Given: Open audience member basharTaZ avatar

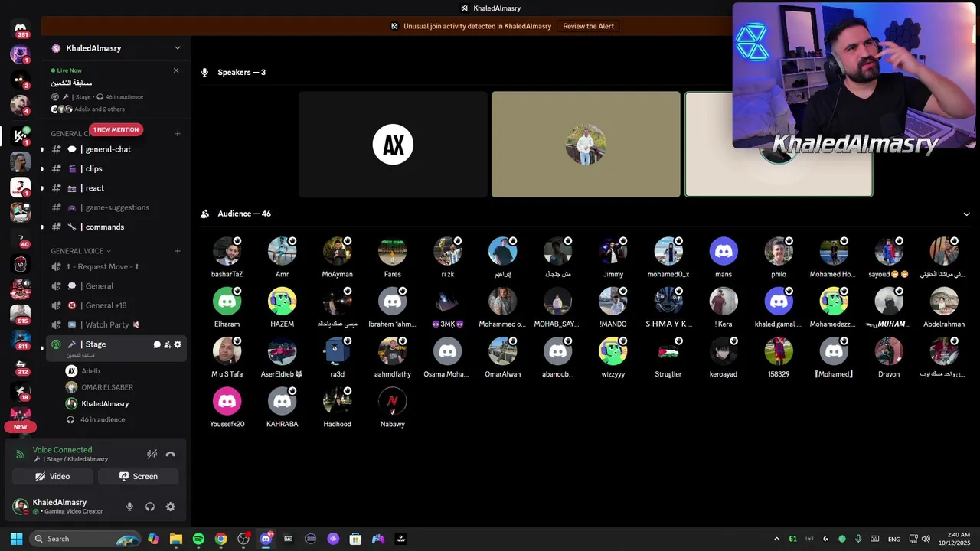Looking at the screenshot, I should [x=227, y=251].
